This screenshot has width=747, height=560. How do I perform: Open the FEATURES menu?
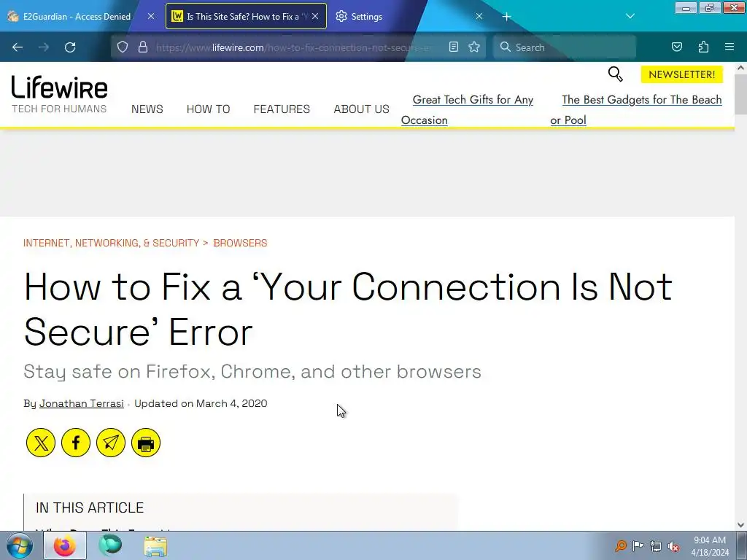(x=282, y=109)
